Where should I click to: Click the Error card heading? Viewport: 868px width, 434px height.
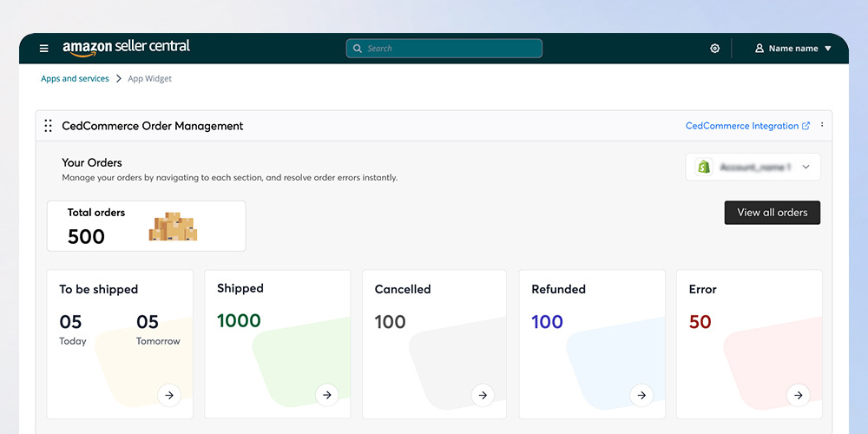tap(702, 289)
